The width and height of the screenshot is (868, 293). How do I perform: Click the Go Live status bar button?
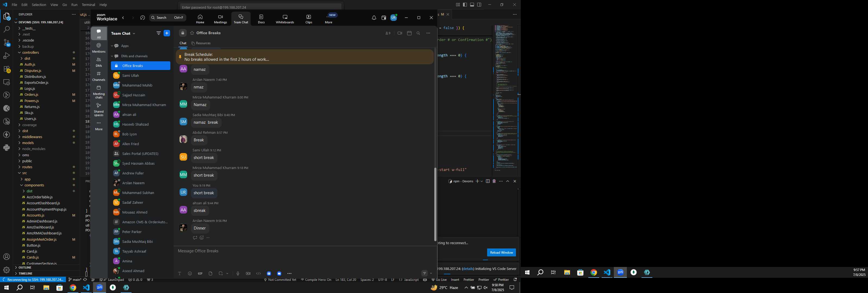click(x=439, y=280)
